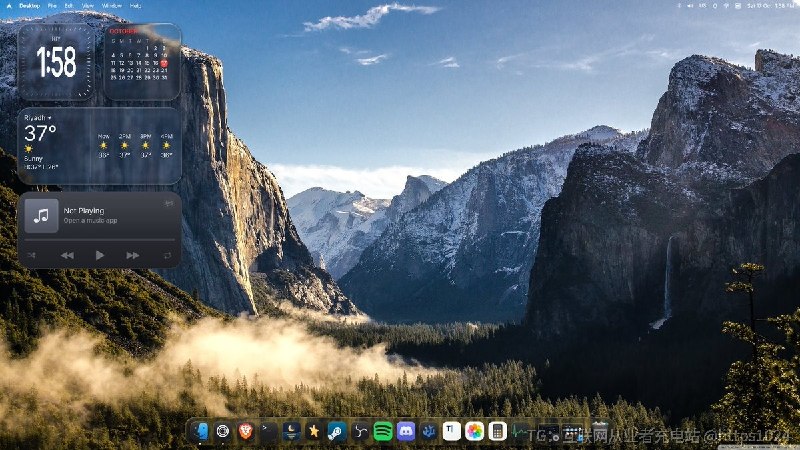Viewport: 800px width, 450px height.
Task: Open the white 'T' text app in Dock
Action: pyautogui.click(x=452, y=432)
